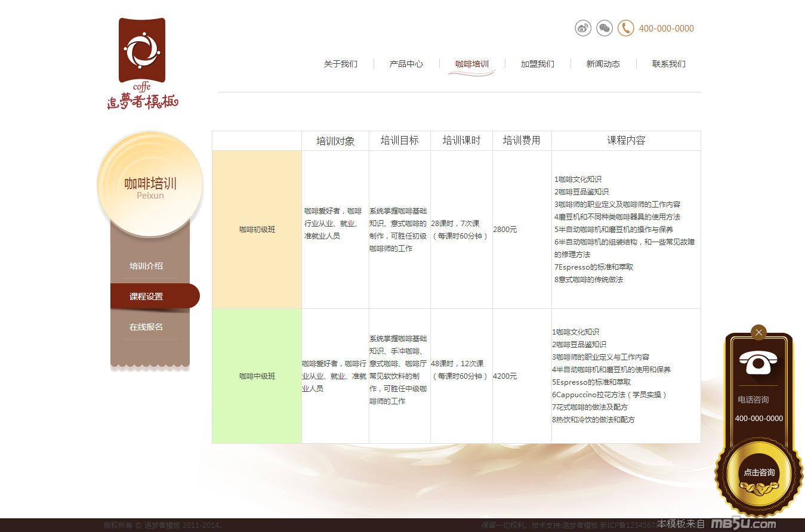Open 联系我们 navigation item
This screenshot has width=805, height=532.
(x=669, y=64)
